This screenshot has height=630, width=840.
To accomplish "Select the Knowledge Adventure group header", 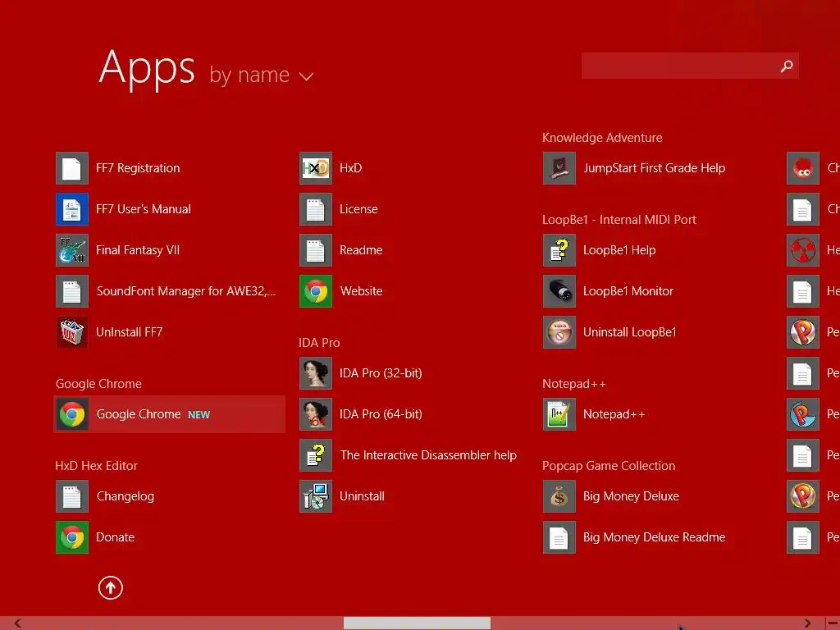I will [x=602, y=138].
